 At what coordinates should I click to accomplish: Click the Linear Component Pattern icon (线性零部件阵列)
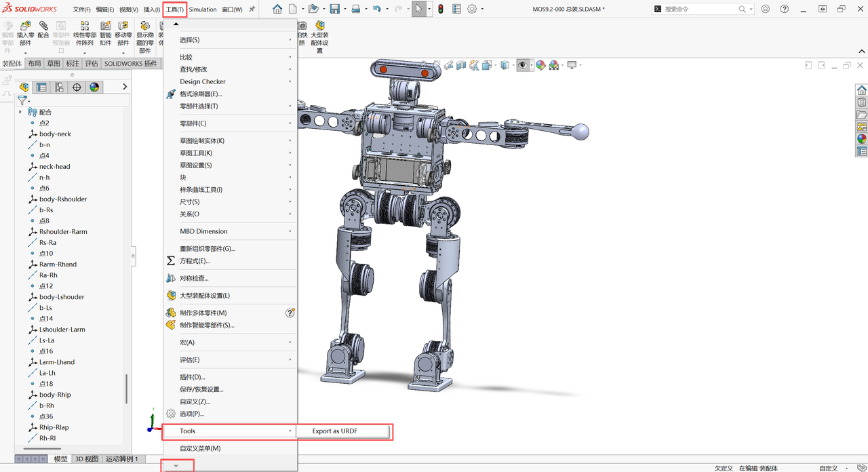coord(85,26)
